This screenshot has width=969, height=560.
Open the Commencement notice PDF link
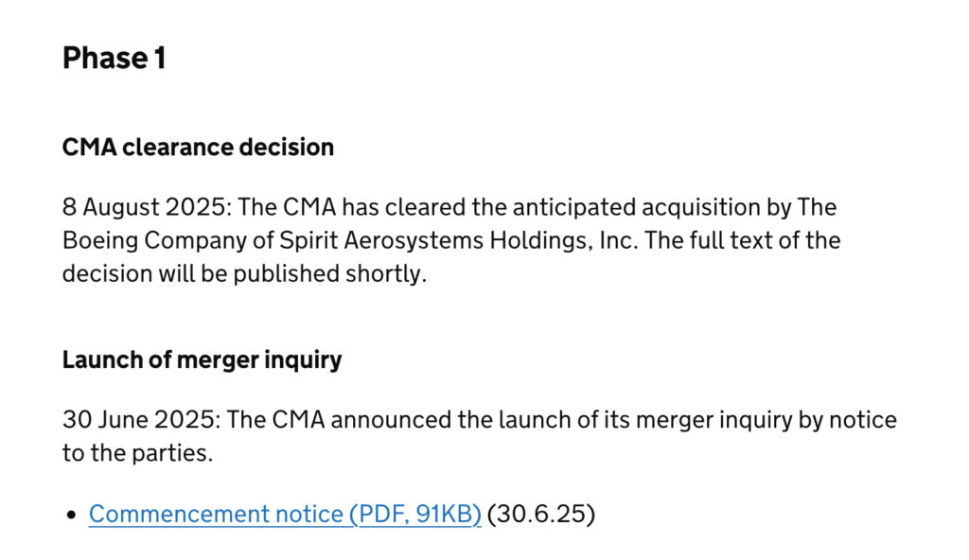(x=285, y=514)
